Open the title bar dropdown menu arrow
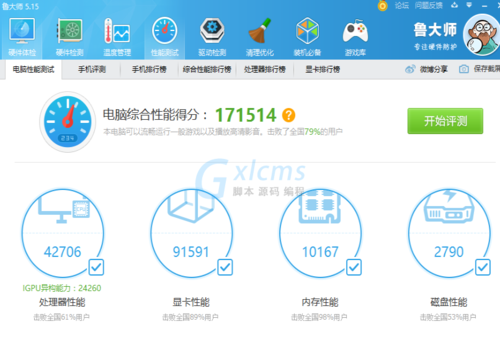This screenshot has width=500, height=360. [x=469, y=5]
